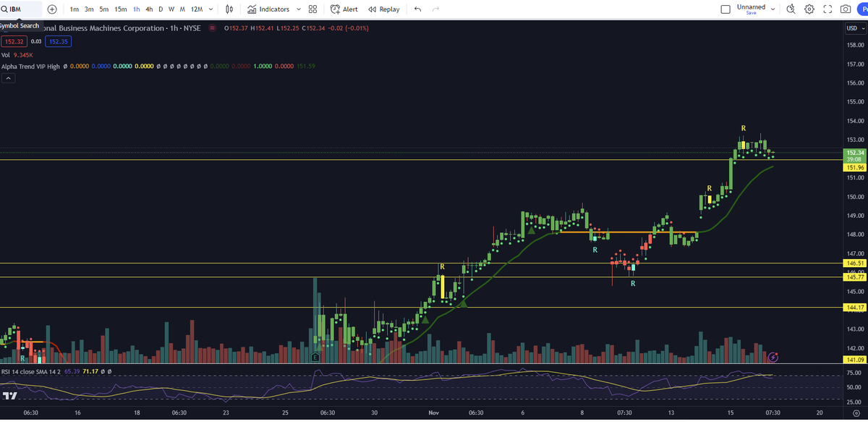Switch chart to the monthly M interval
The width and height of the screenshot is (868, 422).
182,9
